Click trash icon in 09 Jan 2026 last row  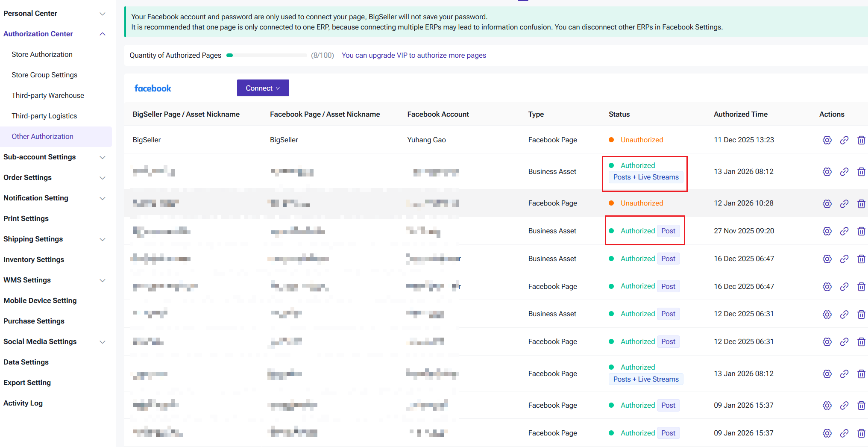861,433
